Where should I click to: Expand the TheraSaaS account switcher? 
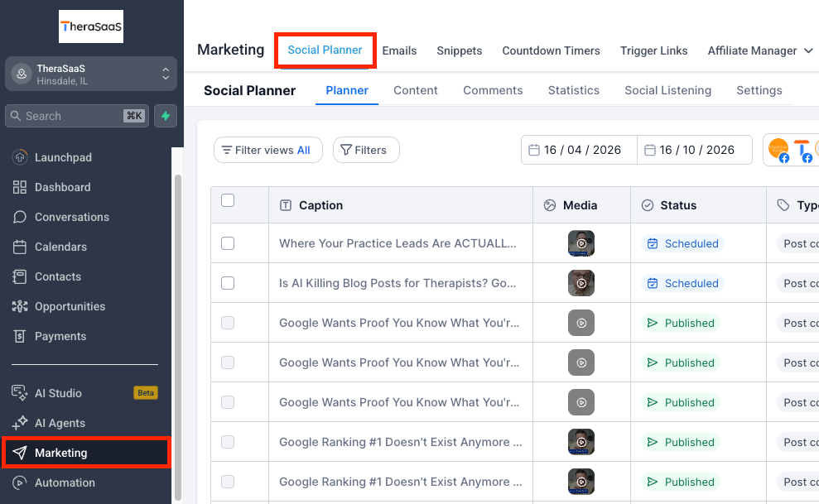coord(91,74)
